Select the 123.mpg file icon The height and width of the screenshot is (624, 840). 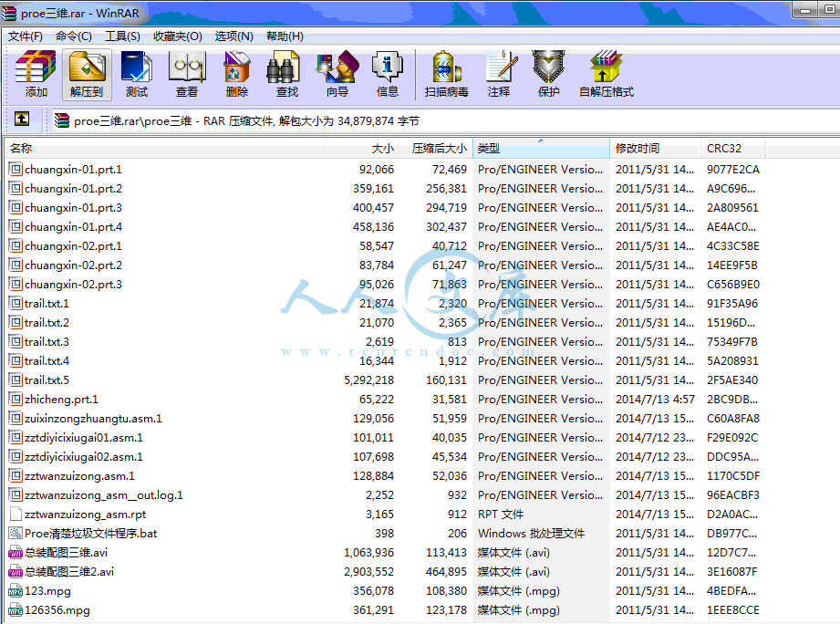point(16,591)
